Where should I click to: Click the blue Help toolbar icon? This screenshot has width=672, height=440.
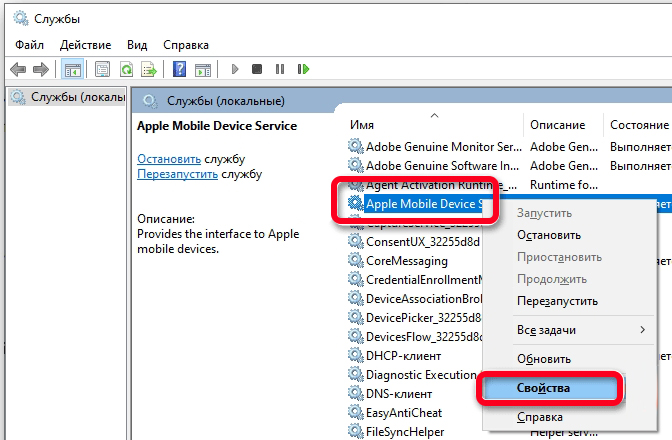[x=179, y=69]
